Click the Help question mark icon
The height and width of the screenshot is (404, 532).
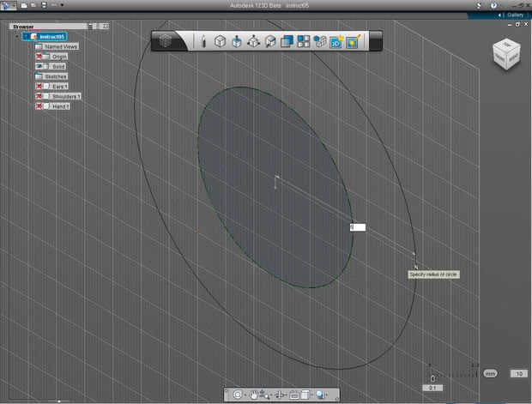click(x=493, y=5)
